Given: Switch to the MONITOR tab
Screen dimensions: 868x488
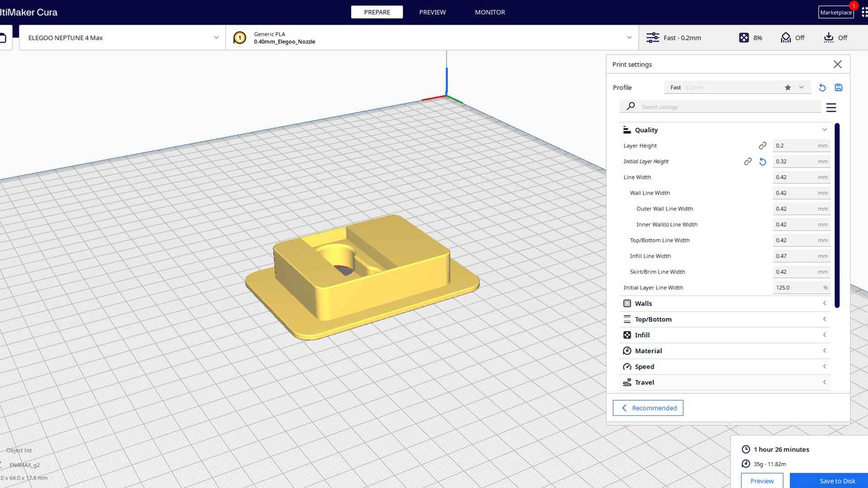Looking at the screenshot, I should point(490,12).
